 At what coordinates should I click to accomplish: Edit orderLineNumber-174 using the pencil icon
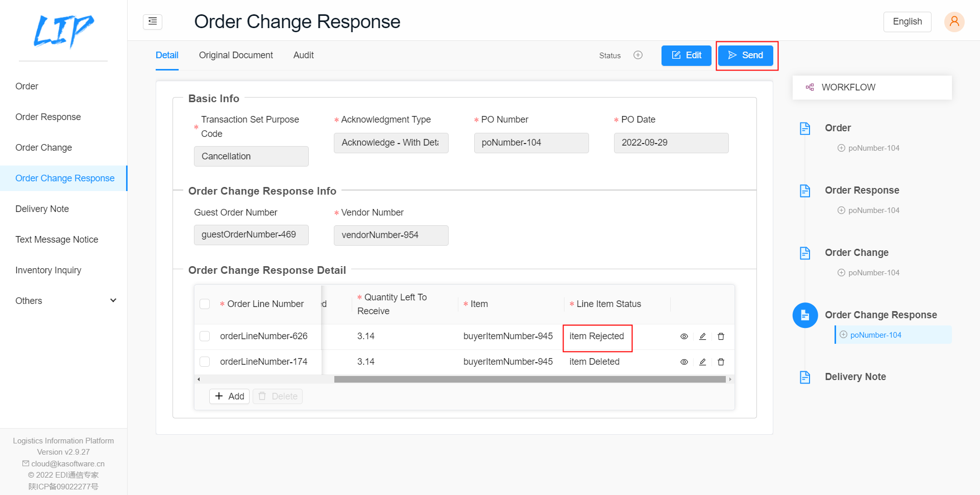pos(702,362)
